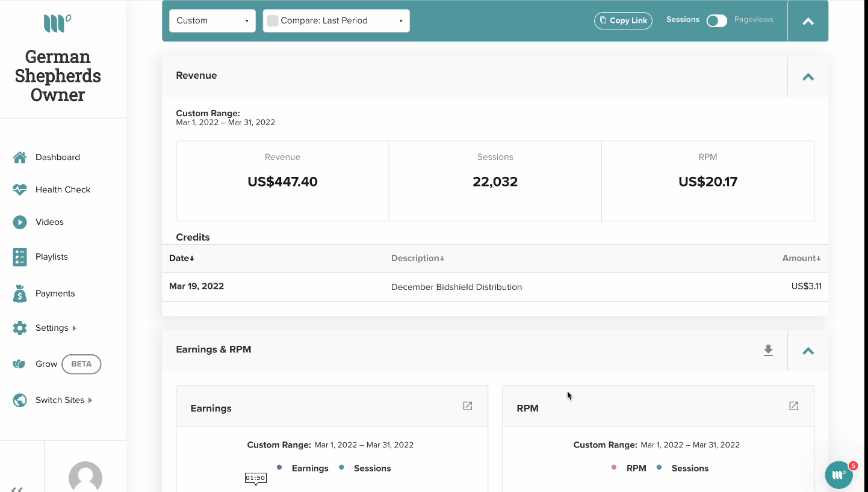Click German Shepherds Owner site title

[58, 76]
